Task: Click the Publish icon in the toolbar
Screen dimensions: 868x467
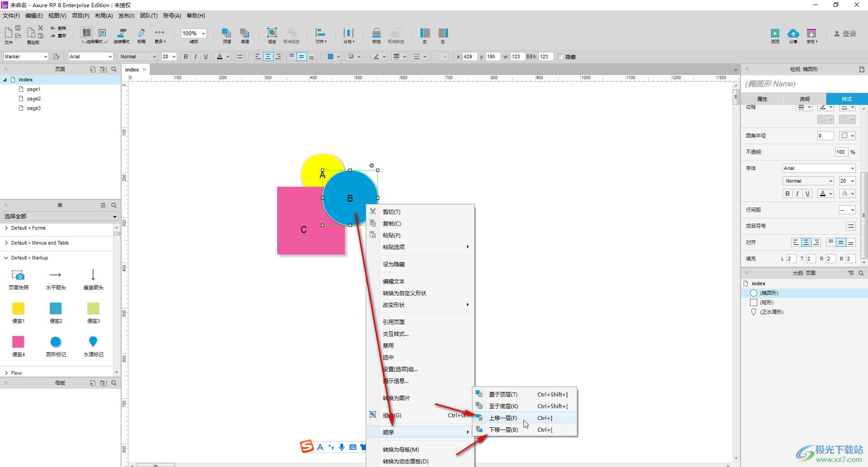Action: click(811, 34)
